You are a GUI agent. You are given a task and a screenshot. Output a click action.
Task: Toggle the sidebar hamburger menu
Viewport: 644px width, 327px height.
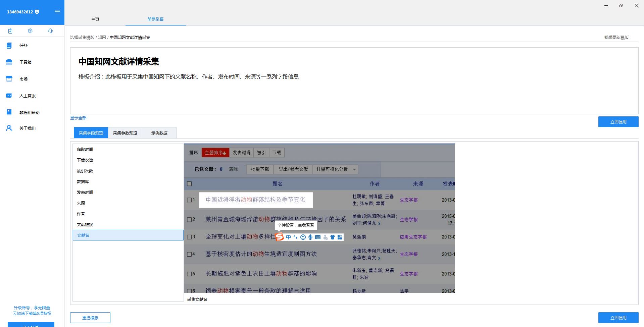[x=57, y=12]
